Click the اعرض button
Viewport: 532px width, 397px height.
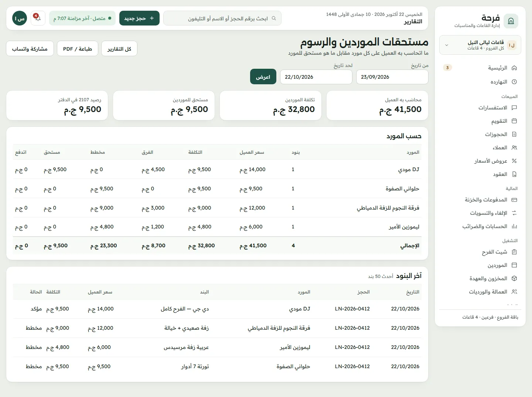(263, 77)
